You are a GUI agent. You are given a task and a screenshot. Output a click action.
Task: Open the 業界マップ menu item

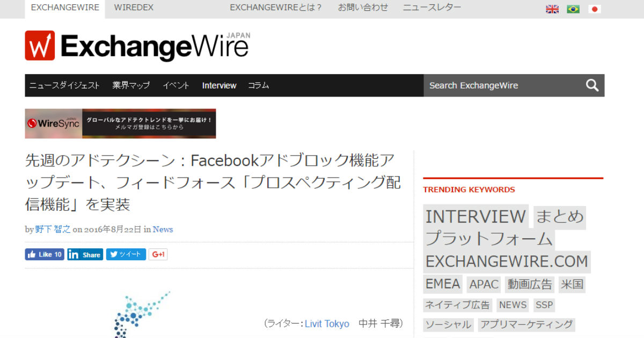131,85
